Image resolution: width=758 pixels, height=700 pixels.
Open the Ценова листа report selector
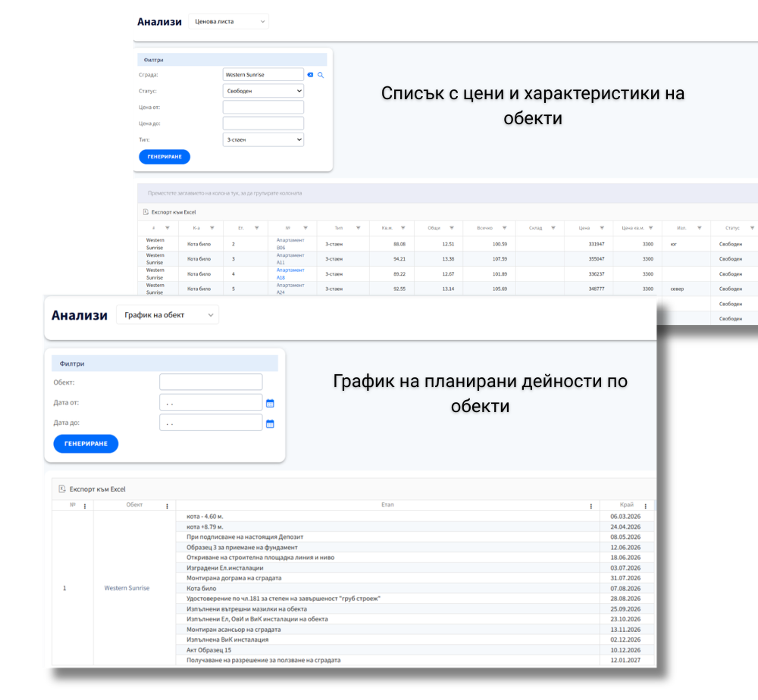point(229,21)
